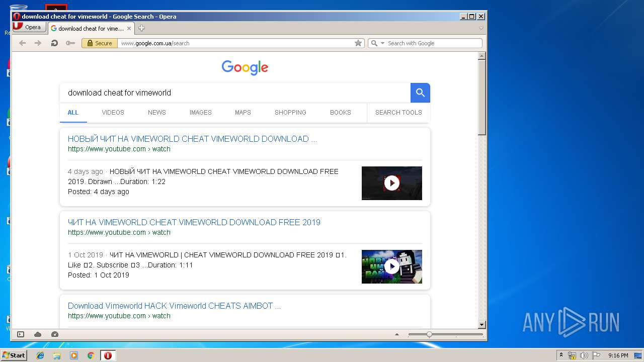Click the Show desktop button
The height and width of the screenshot is (362, 644).
(638, 355)
